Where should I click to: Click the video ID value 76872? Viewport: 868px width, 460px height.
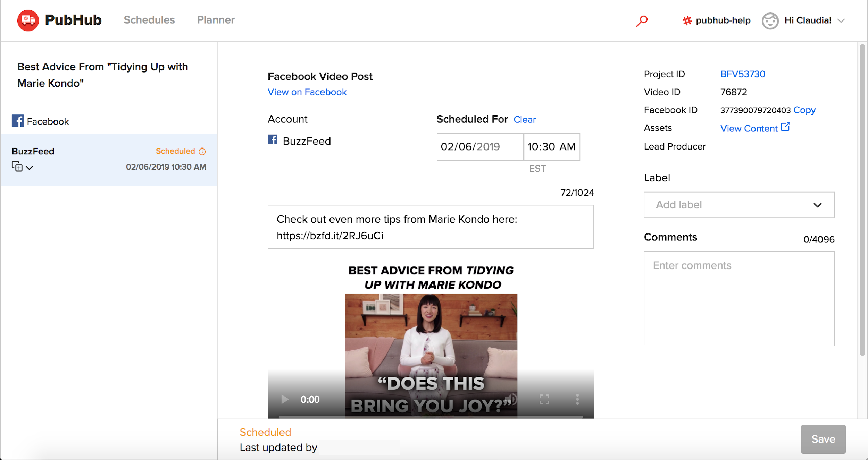point(734,92)
